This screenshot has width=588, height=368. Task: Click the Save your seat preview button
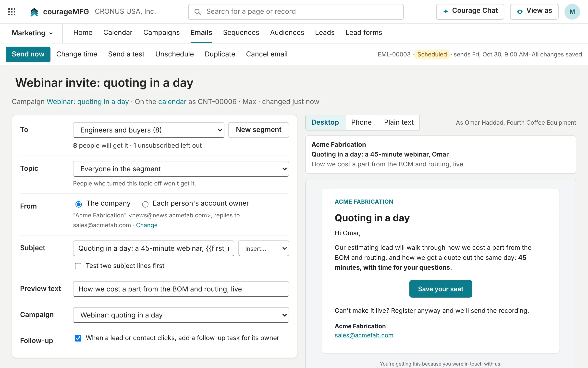[441, 289]
